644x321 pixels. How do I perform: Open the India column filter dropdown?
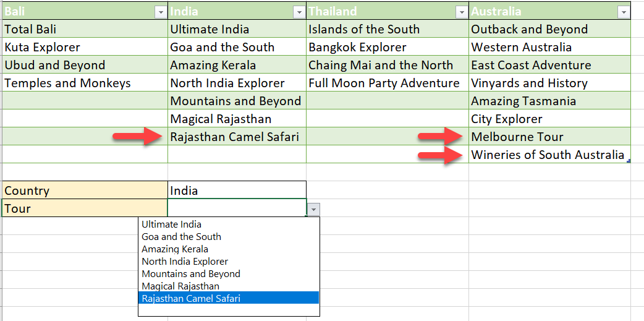tap(299, 13)
